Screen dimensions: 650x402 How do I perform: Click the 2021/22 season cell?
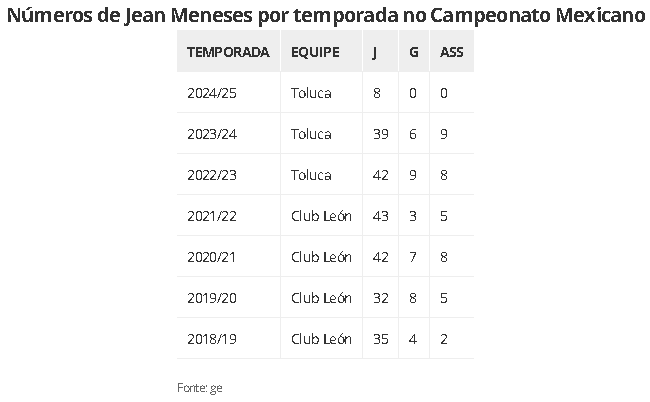pyautogui.click(x=212, y=216)
